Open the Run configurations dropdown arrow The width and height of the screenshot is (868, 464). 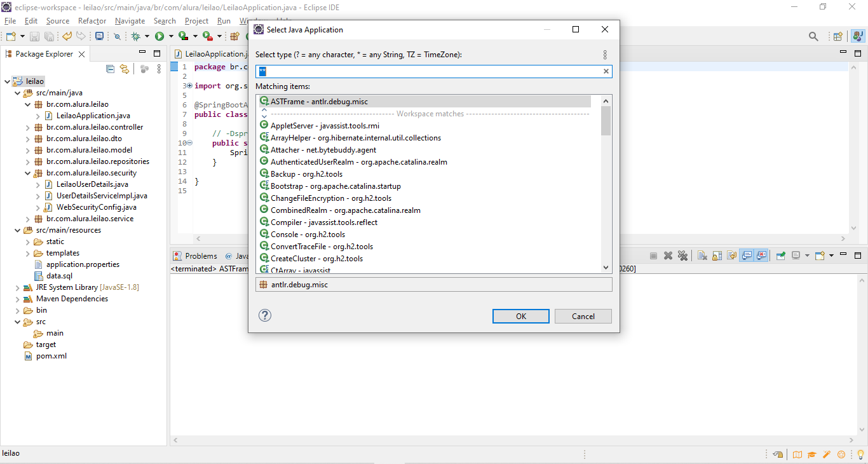pyautogui.click(x=171, y=36)
